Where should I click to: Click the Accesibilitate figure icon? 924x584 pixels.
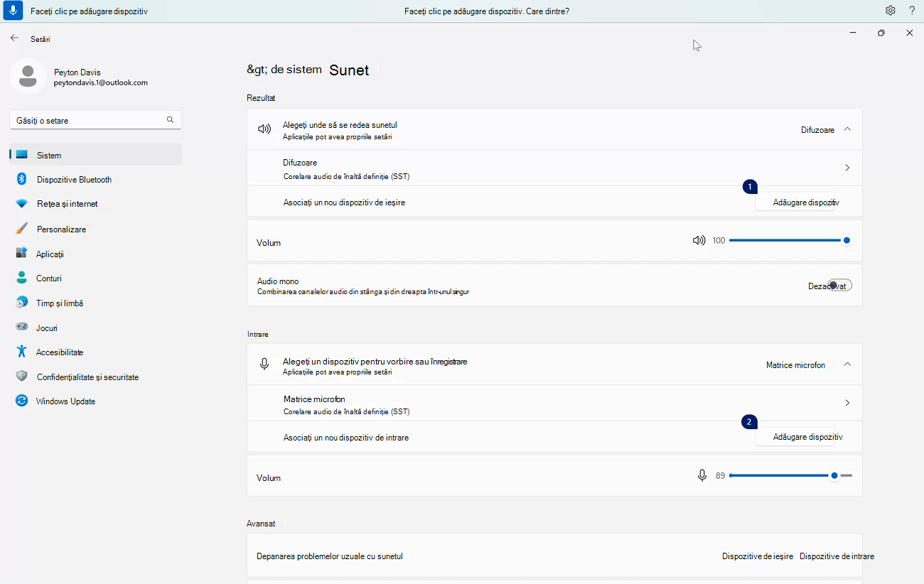[x=21, y=352]
